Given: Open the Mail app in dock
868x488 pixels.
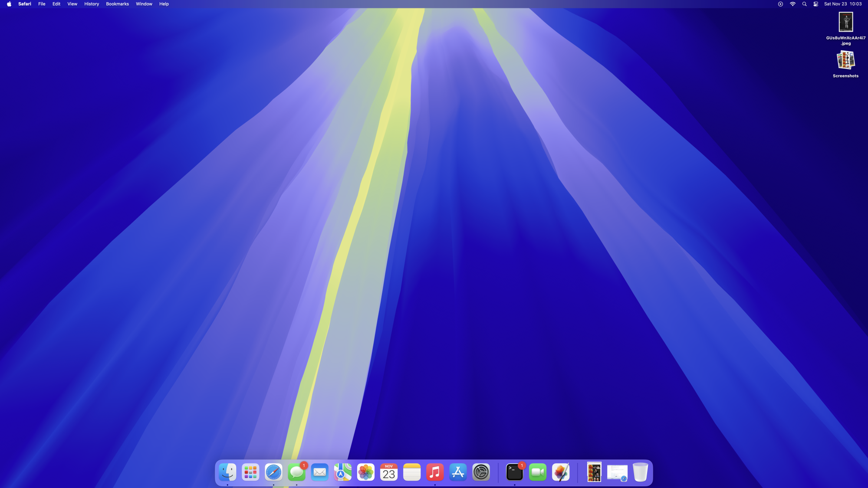Looking at the screenshot, I should [320, 472].
